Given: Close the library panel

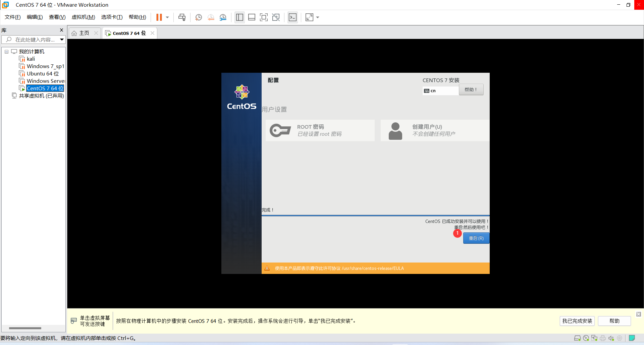Looking at the screenshot, I should tap(61, 30).
